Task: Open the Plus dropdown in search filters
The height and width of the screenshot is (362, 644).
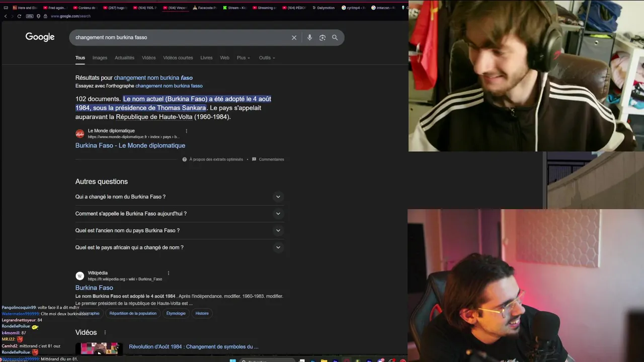Action: pyautogui.click(x=244, y=58)
